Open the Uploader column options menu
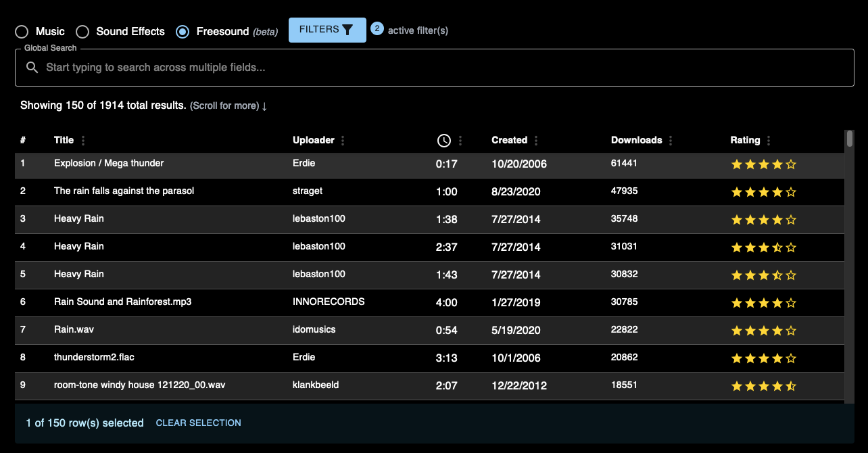Screen dimensions: 868x453 click(x=343, y=140)
